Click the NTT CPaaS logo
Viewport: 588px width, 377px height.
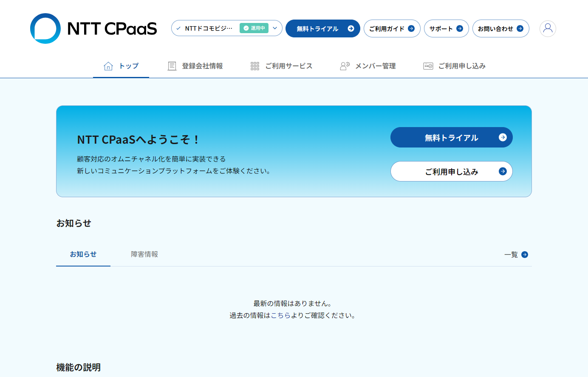pos(93,28)
